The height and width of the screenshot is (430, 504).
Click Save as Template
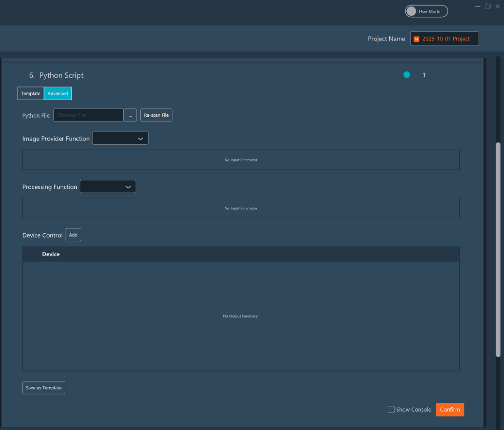point(44,387)
